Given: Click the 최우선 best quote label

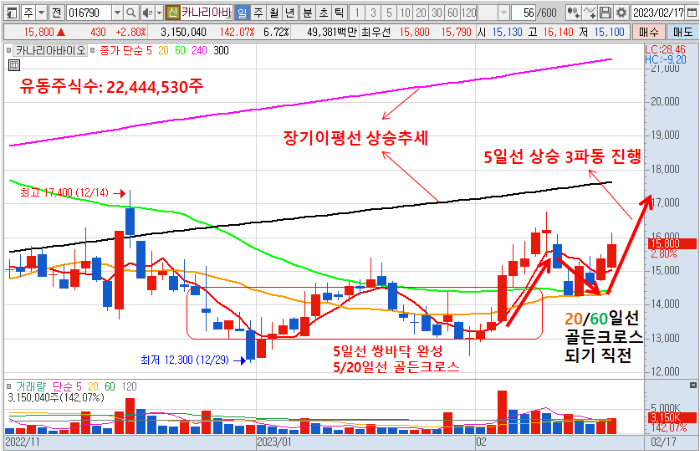Looking at the screenshot, I should tap(376, 32).
